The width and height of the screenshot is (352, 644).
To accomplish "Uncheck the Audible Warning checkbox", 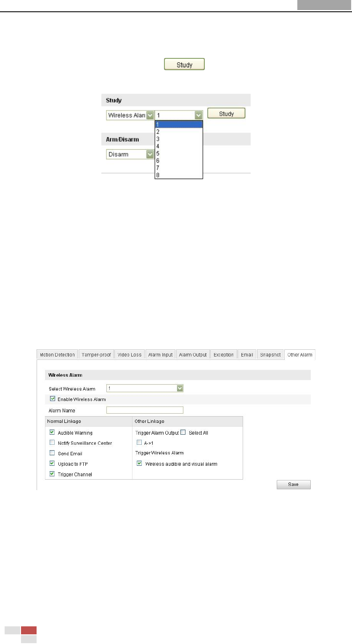I will coord(52,432).
